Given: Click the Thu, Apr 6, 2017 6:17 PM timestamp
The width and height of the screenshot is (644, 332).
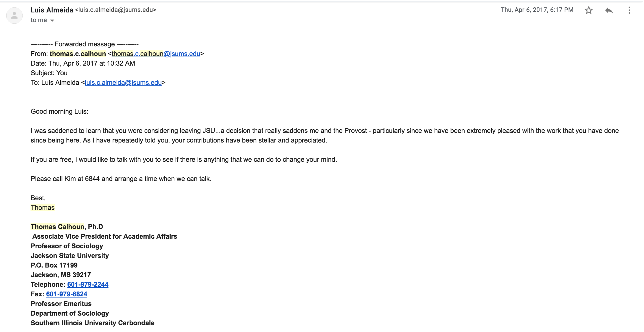Looking at the screenshot, I should (537, 10).
